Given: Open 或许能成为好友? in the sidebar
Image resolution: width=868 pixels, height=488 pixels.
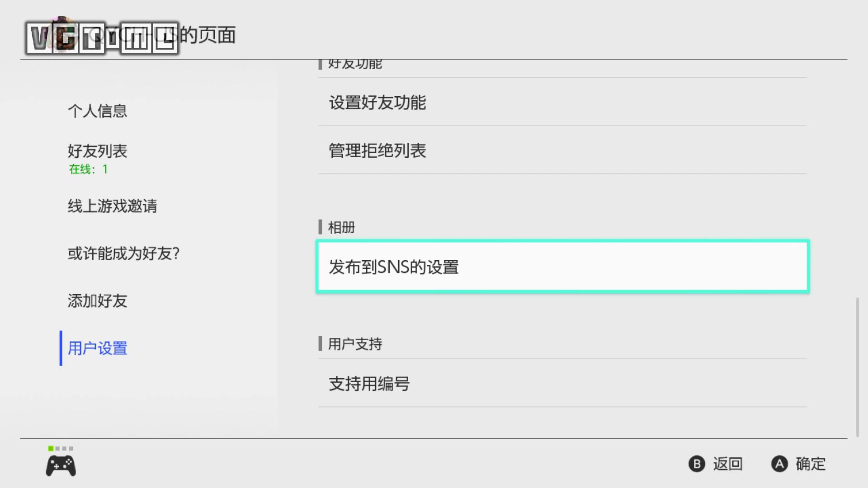Looking at the screenshot, I should (124, 253).
